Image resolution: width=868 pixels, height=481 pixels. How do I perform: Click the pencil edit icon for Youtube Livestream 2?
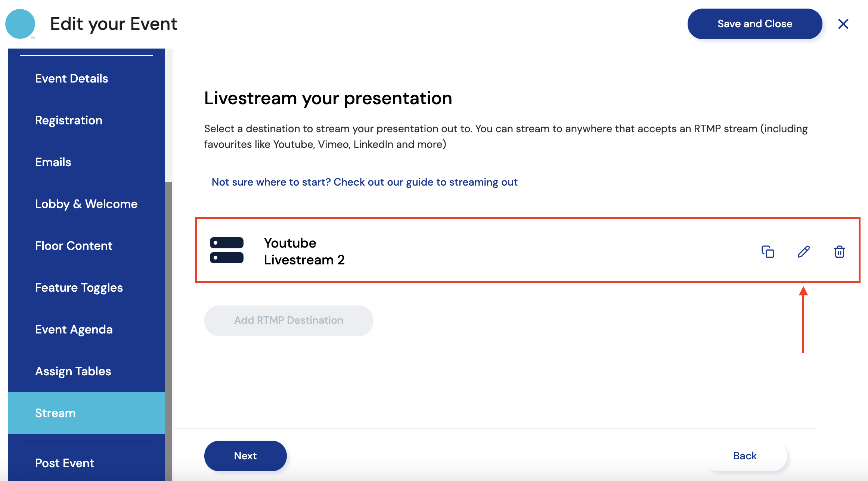pyautogui.click(x=803, y=252)
